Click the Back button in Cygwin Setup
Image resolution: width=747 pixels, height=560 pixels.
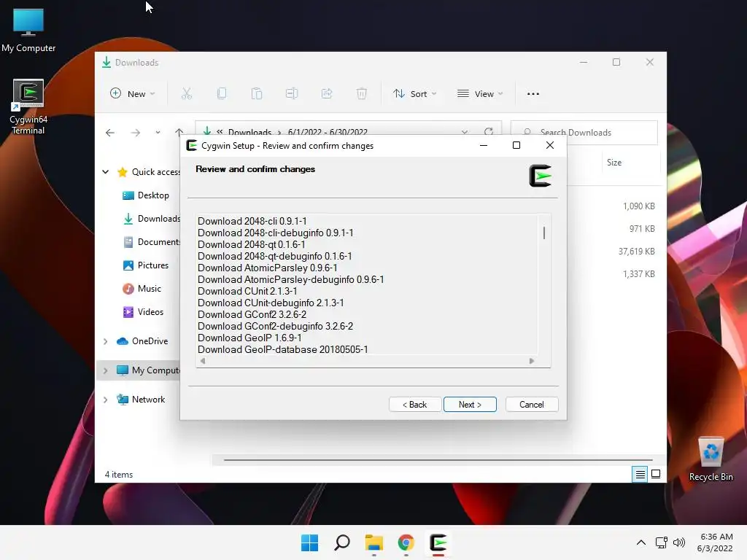coord(415,404)
